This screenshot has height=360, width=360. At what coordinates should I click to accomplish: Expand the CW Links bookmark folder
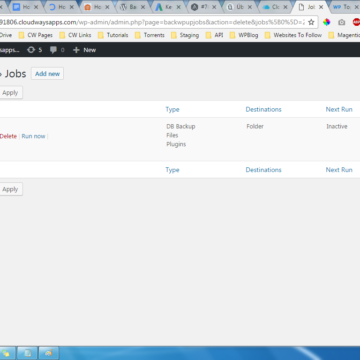pos(75,35)
